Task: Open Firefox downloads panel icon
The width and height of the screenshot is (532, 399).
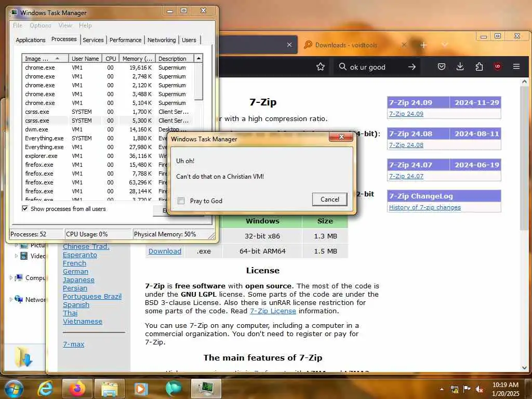Action: 460,66
